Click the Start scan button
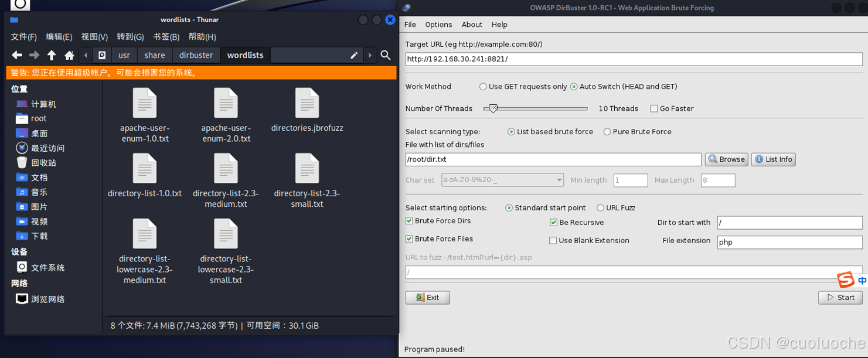The image size is (868, 358). [840, 298]
